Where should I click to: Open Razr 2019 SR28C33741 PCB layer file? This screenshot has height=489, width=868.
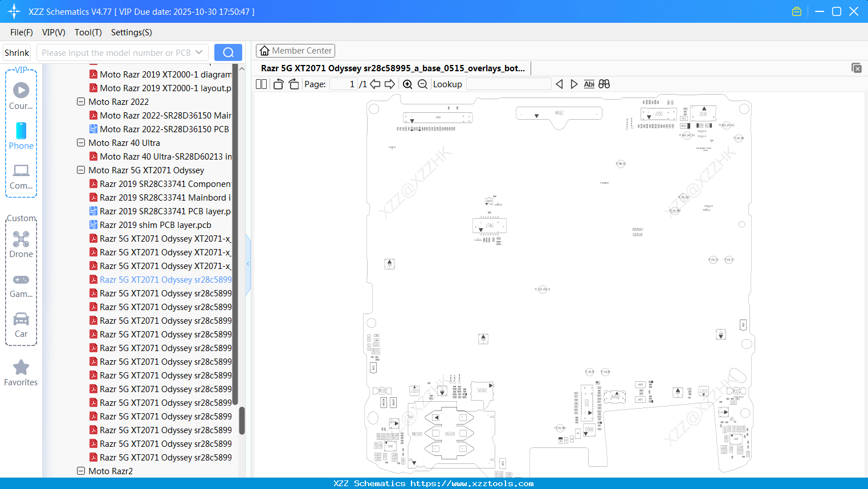pos(165,211)
